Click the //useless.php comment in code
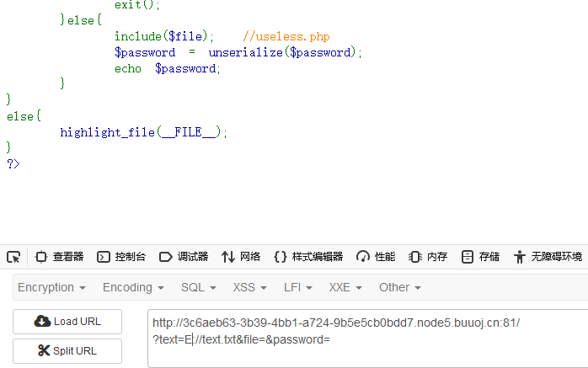The height and width of the screenshot is (368, 588). coord(286,36)
